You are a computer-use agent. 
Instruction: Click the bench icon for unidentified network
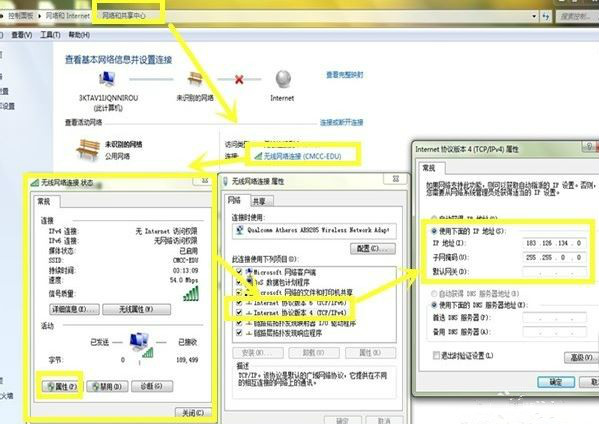click(x=195, y=79)
